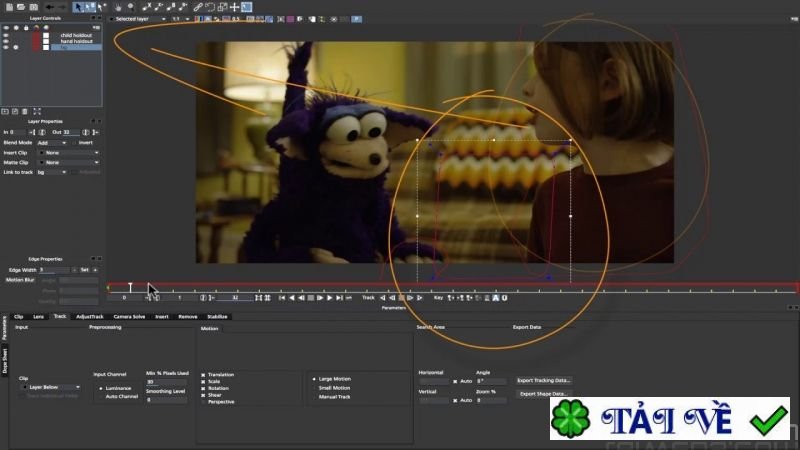Switch to the Lens tab
The width and height of the screenshot is (800, 450).
pyautogui.click(x=38, y=317)
